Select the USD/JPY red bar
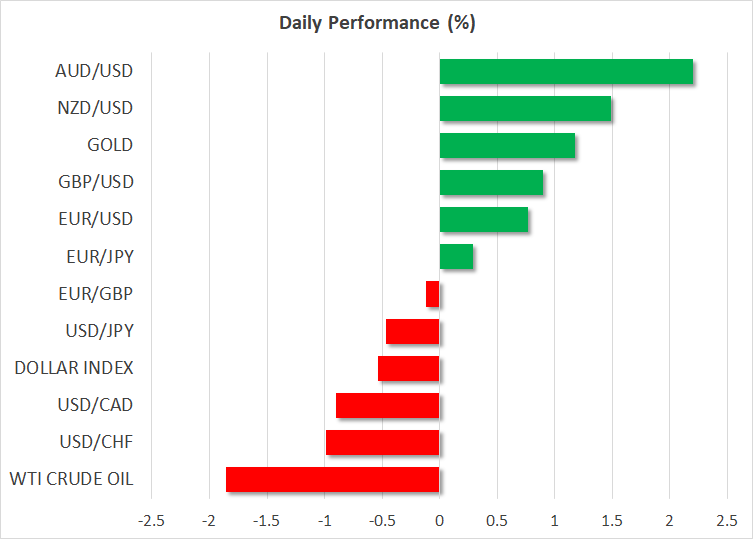The width and height of the screenshot is (753, 539). 412,331
